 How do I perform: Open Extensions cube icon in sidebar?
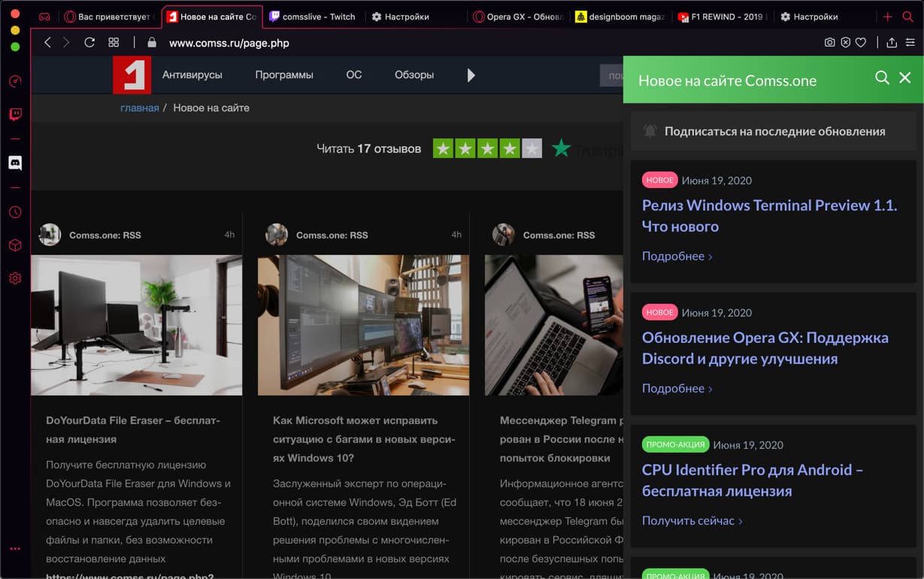[x=15, y=245]
